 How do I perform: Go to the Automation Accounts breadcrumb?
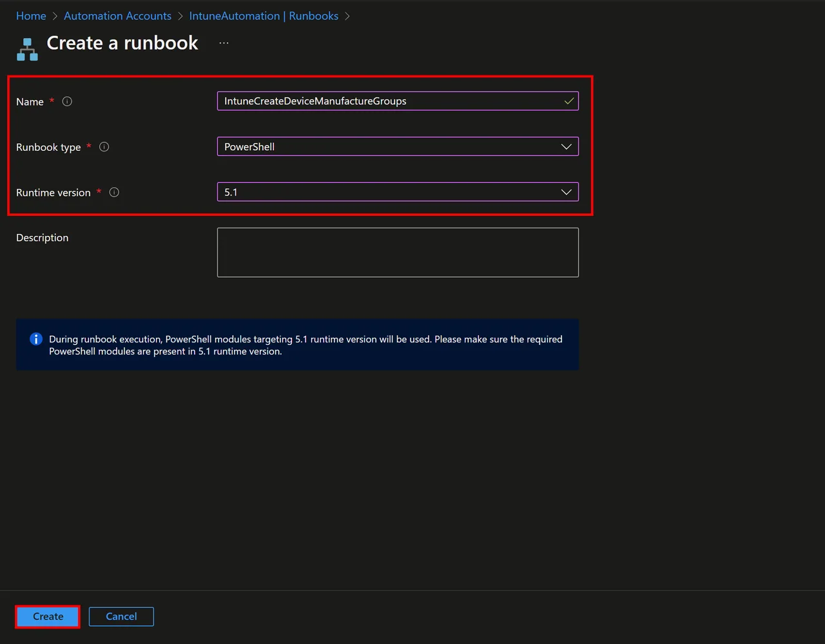coord(117,16)
